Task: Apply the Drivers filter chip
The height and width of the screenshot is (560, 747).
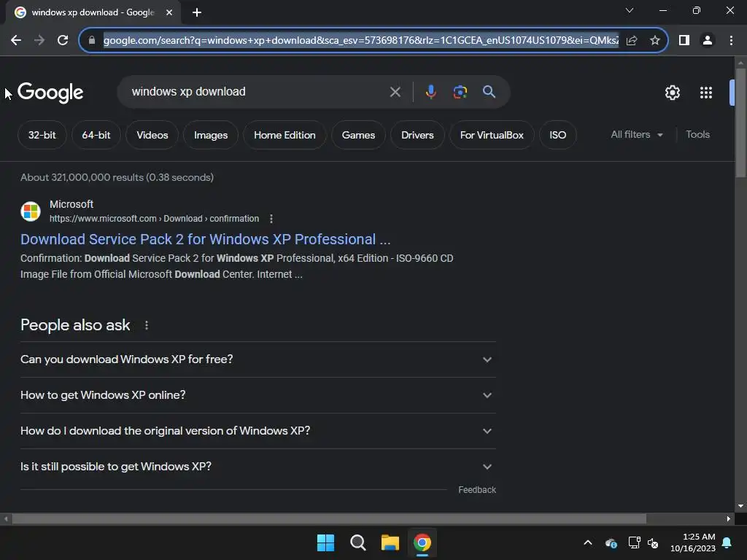Action: pyautogui.click(x=417, y=135)
